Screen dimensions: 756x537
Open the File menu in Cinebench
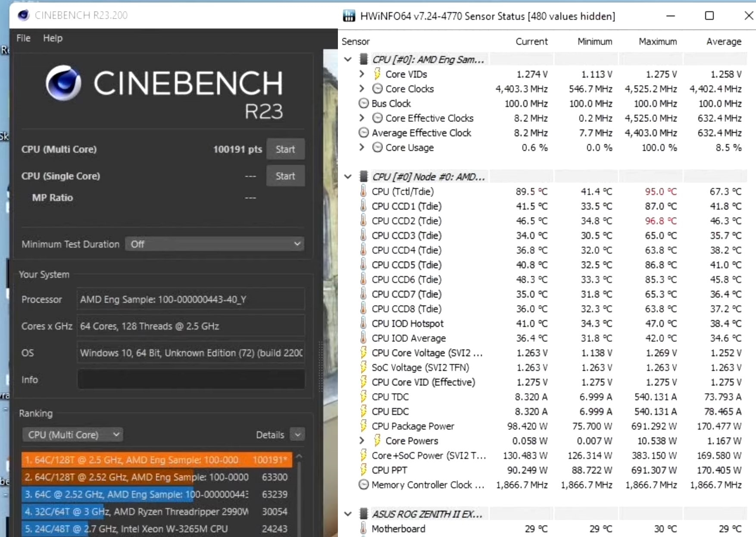[23, 38]
